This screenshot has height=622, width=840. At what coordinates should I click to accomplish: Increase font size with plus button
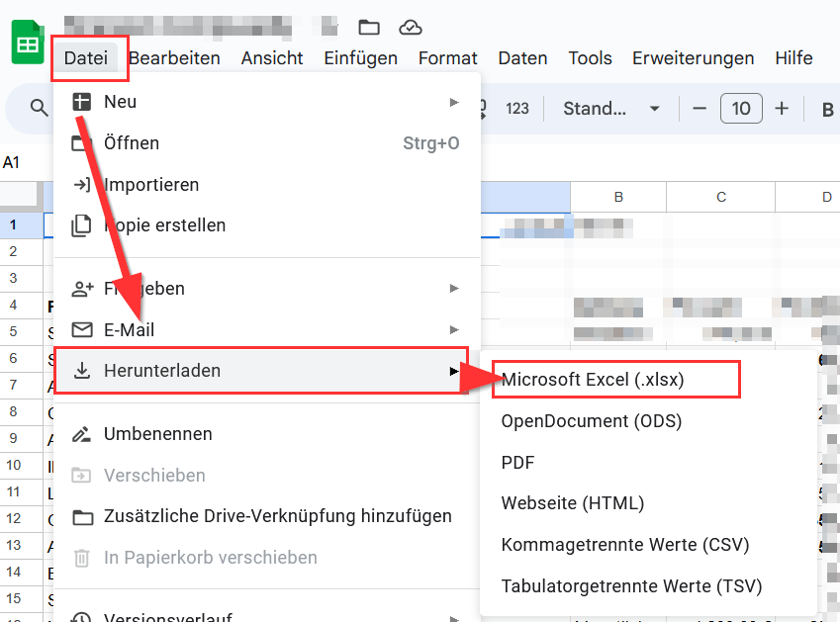coord(782,109)
